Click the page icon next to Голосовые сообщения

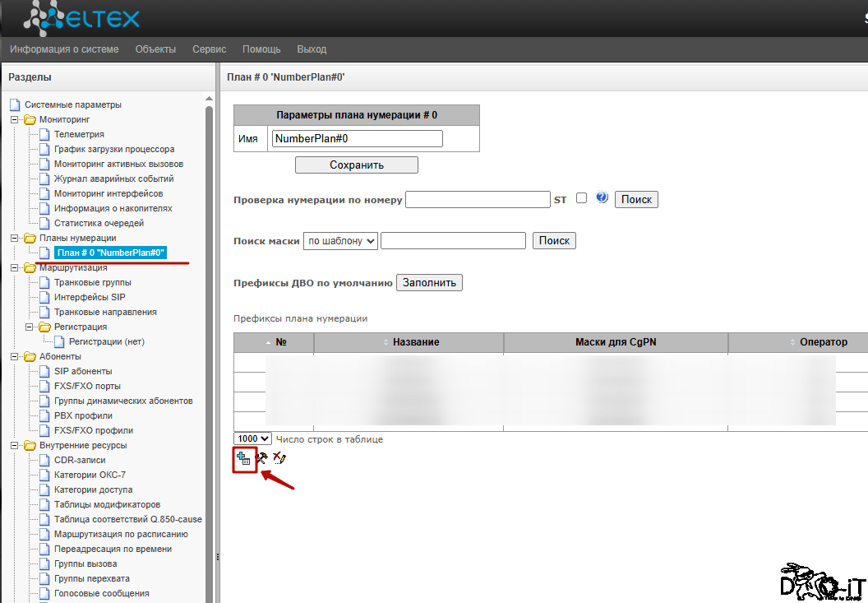tap(44, 594)
